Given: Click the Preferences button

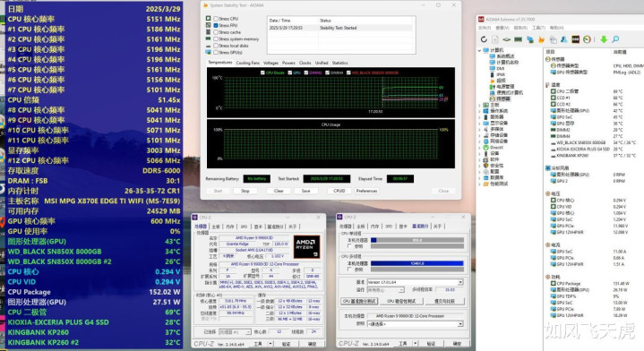Looking at the screenshot, I should pyautogui.click(x=366, y=191).
